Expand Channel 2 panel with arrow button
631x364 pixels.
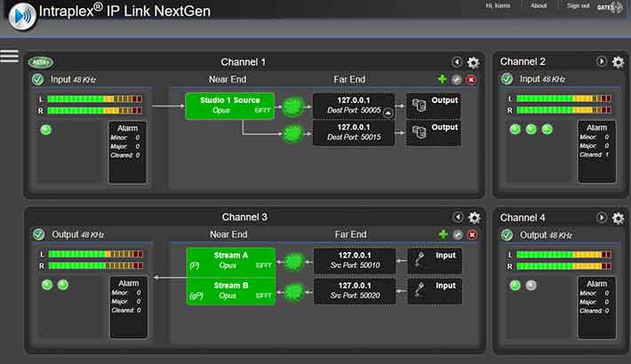point(602,62)
